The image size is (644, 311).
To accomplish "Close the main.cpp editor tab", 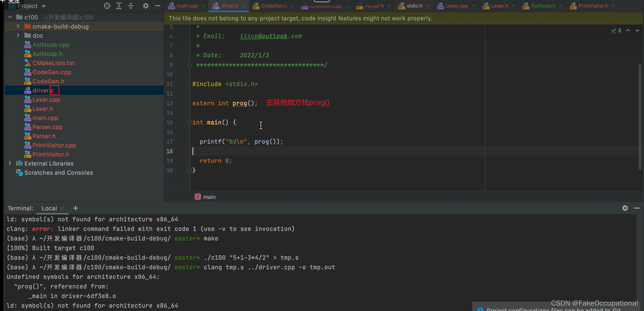I will [x=203, y=6].
